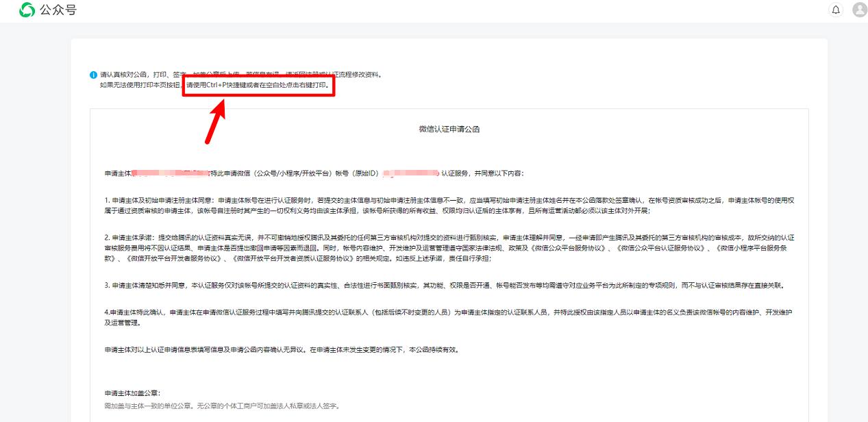Click the blue info icon beside 请认真核对公函
The height and width of the screenshot is (422, 868).
pos(93,75)
